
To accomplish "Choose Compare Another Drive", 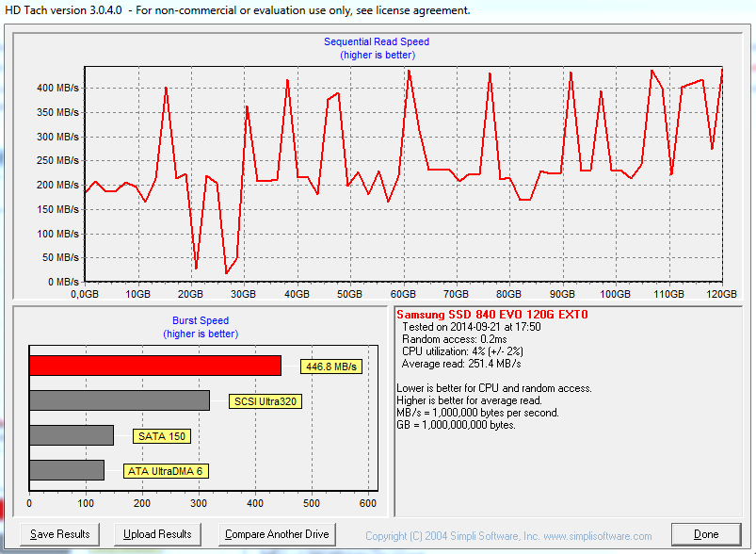I will click(277, 534).
